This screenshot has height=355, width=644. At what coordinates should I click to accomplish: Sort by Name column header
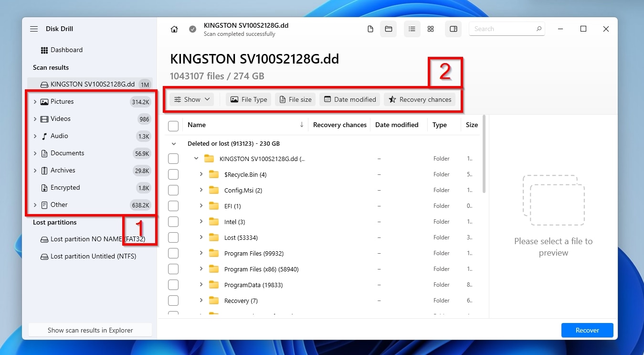coord(197,125)
